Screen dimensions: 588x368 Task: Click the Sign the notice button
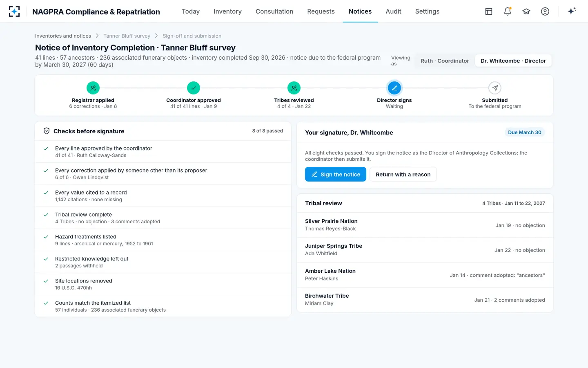point(336,174)
